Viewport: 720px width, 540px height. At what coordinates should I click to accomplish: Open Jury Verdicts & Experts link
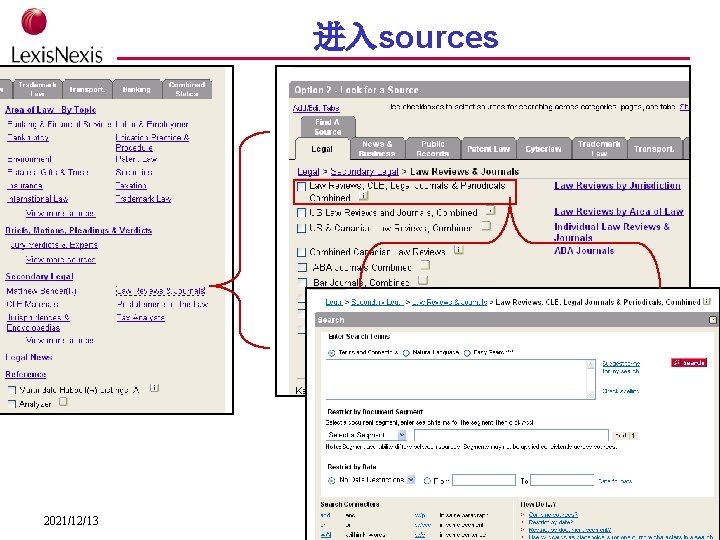(x=54, y=245)
